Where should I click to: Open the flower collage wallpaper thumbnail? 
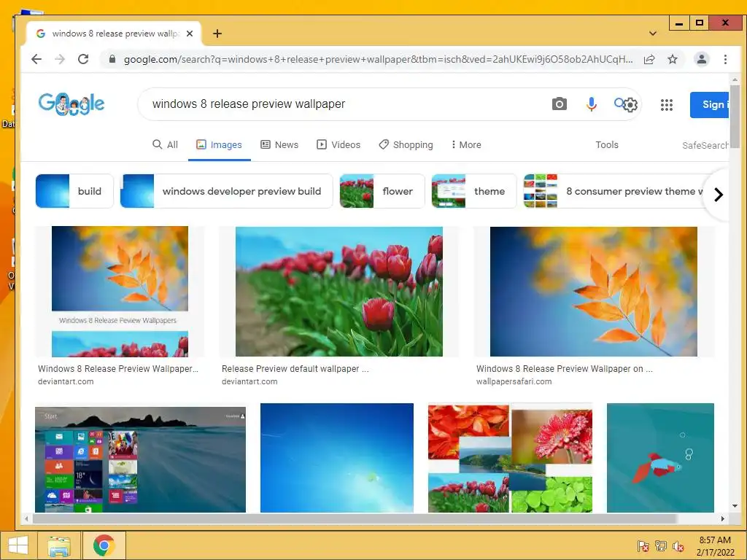(x=510, y=458)
